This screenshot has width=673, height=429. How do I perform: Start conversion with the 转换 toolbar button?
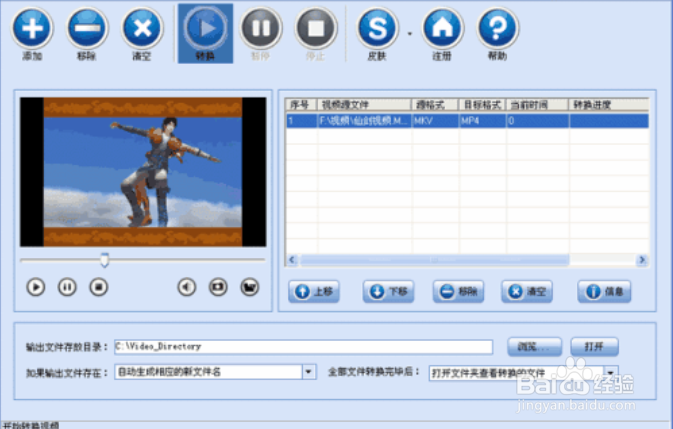point(206,33)
